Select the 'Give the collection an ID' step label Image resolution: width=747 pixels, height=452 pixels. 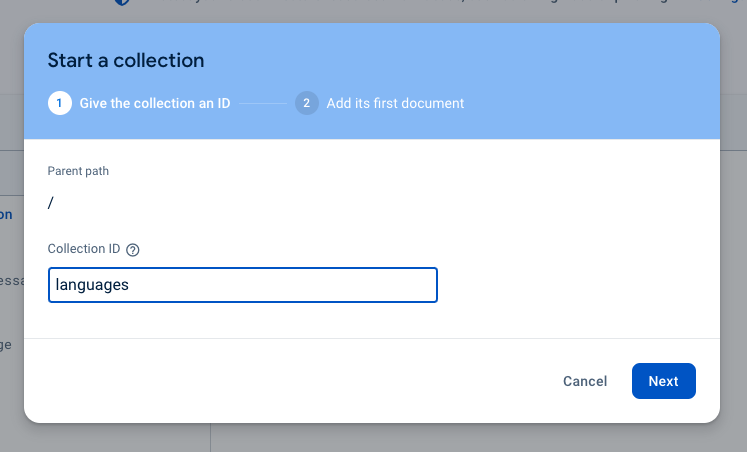click(x=156, y=103)
